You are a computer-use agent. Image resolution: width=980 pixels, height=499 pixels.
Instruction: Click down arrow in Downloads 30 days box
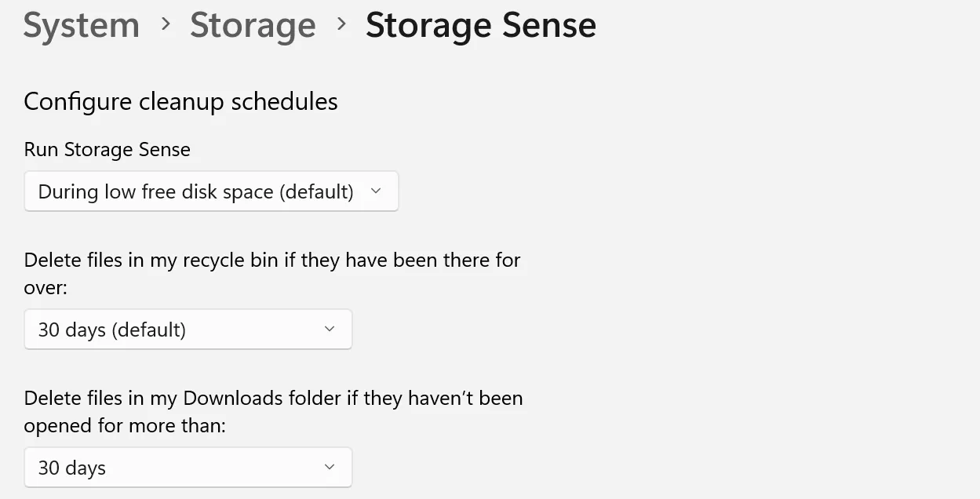point(330,468)
